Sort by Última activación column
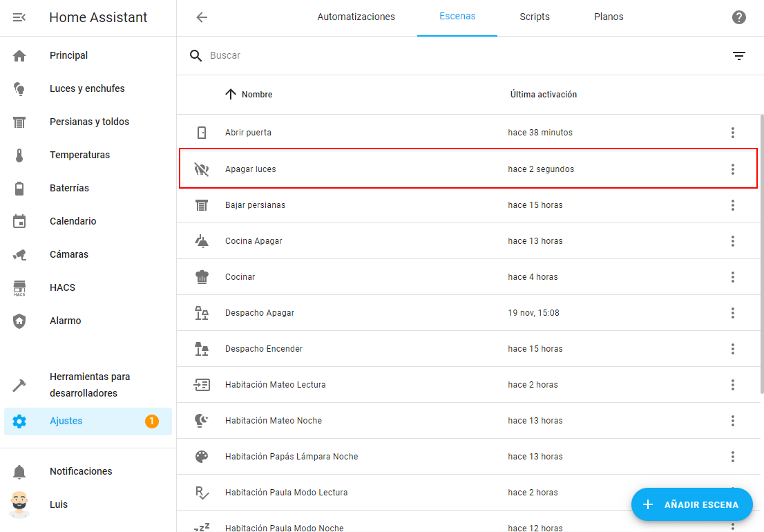Image resolution: width=764 pixels, height=532 pixels. [x=544, y=95]
